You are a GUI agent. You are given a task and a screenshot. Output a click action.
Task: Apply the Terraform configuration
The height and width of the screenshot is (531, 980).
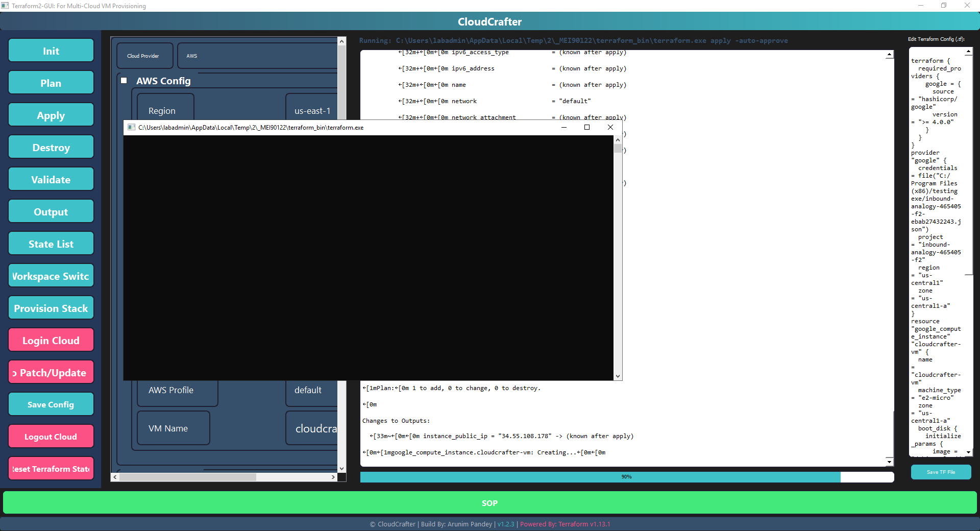[x=51, y=114]
